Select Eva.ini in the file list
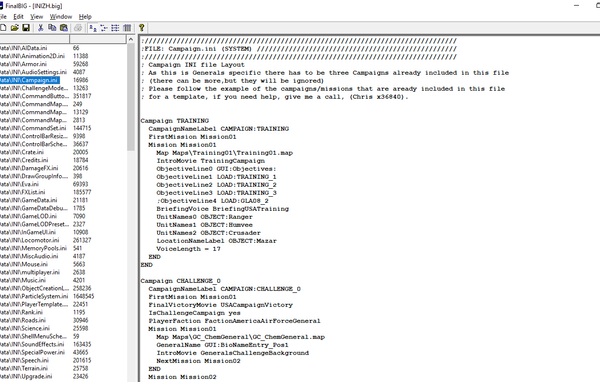The height and width of the screenshot is (382, 600). coord(20,184)
